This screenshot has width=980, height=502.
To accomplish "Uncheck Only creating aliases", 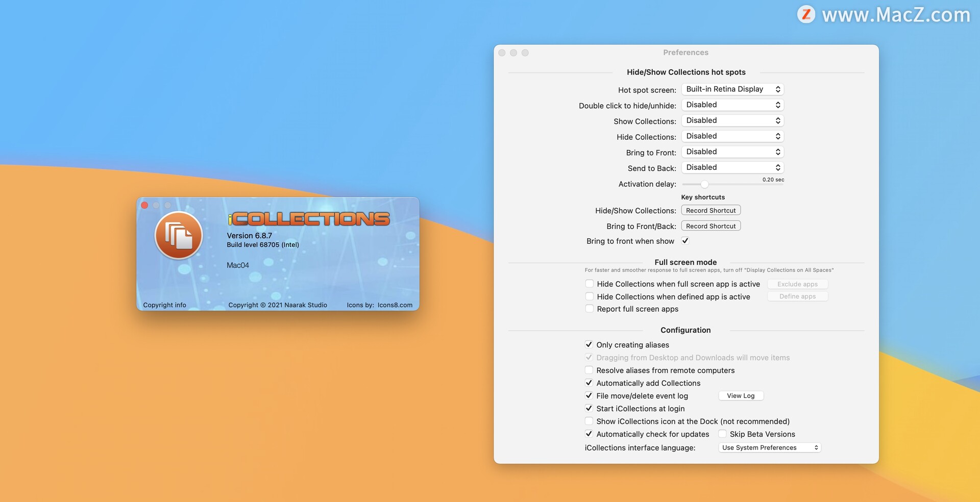I will 589,345.
